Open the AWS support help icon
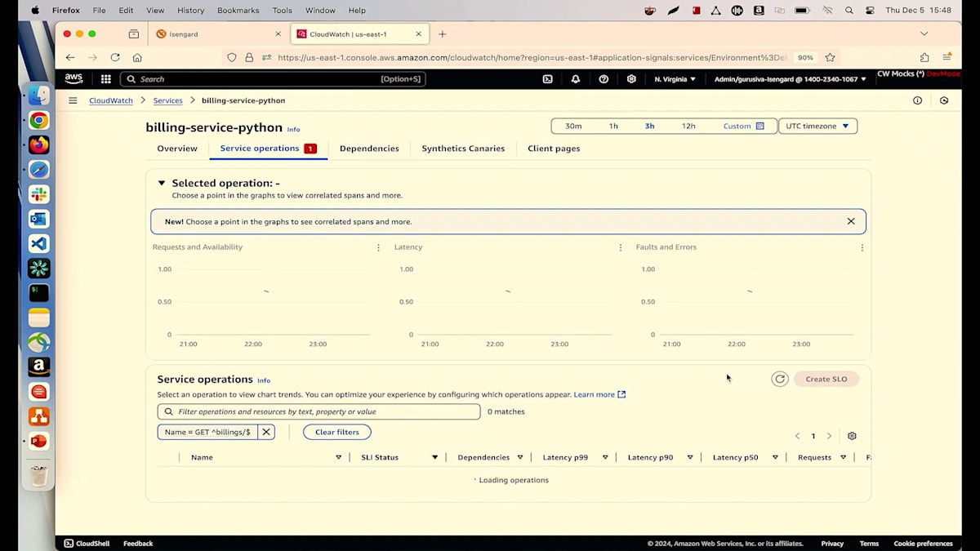 604,79
